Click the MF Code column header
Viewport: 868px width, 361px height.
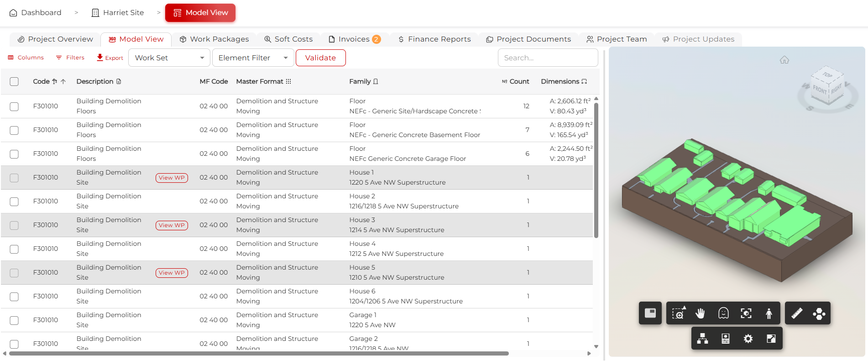pos(214,81)
